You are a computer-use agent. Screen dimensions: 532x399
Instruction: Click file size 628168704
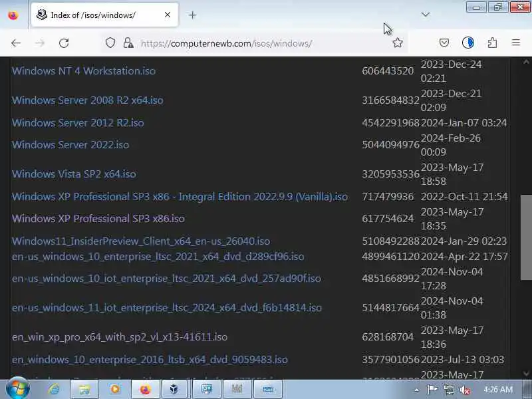coord(388,336)
